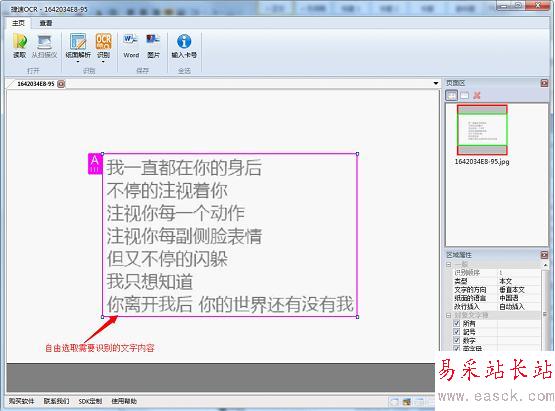The height and width of the screenshot is (411, 555).
Task: Click the 使用帮助 link
Action: (x=124, y=401)
